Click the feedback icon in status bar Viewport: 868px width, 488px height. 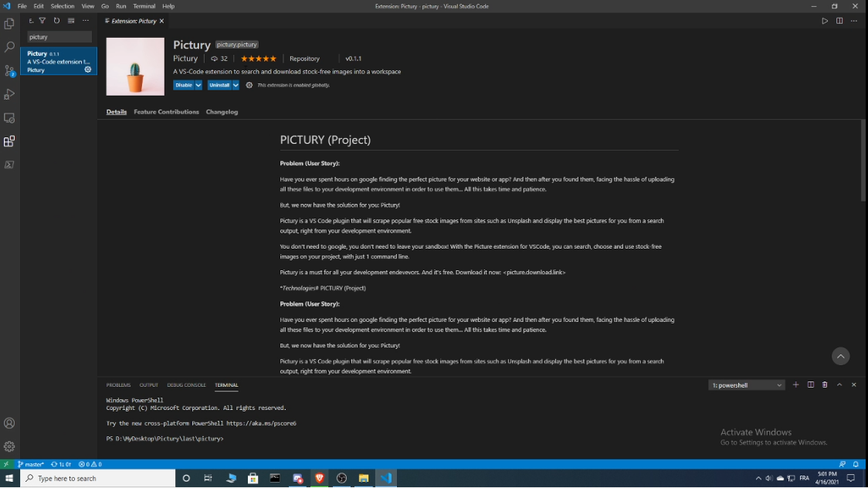click(842, 464)
